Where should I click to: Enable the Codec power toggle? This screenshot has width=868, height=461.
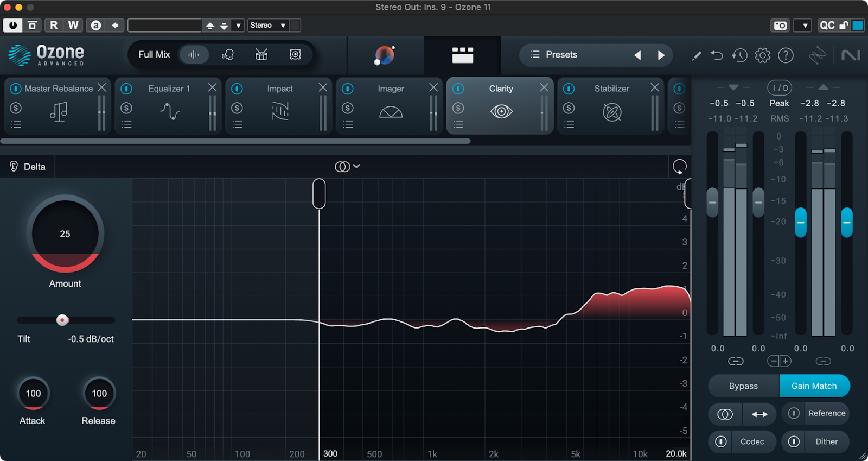pos(720,441)
